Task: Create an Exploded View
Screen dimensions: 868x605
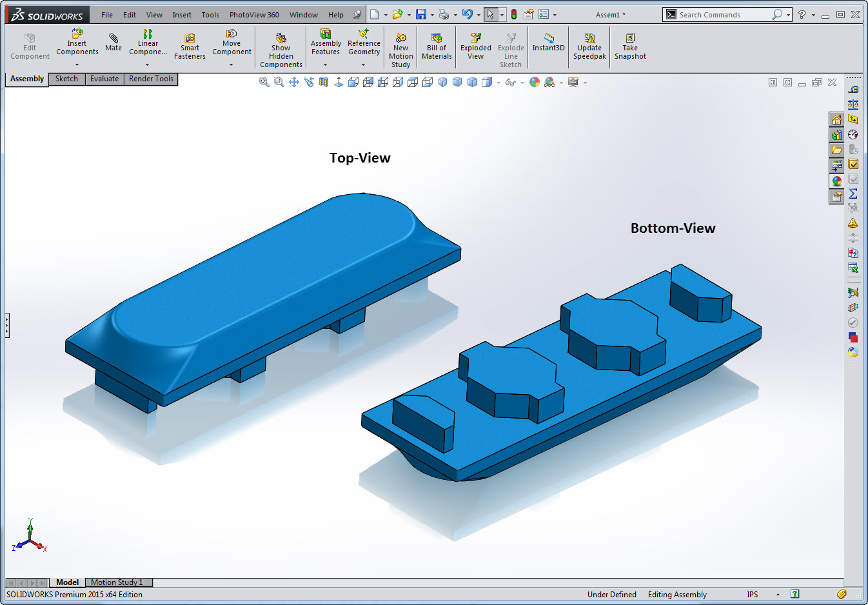Action: 475,47
